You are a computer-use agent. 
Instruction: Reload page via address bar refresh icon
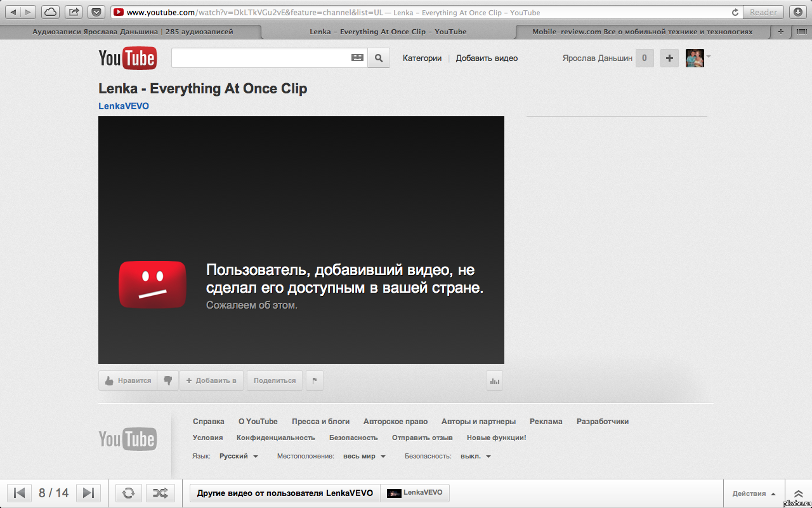(735, 12)
